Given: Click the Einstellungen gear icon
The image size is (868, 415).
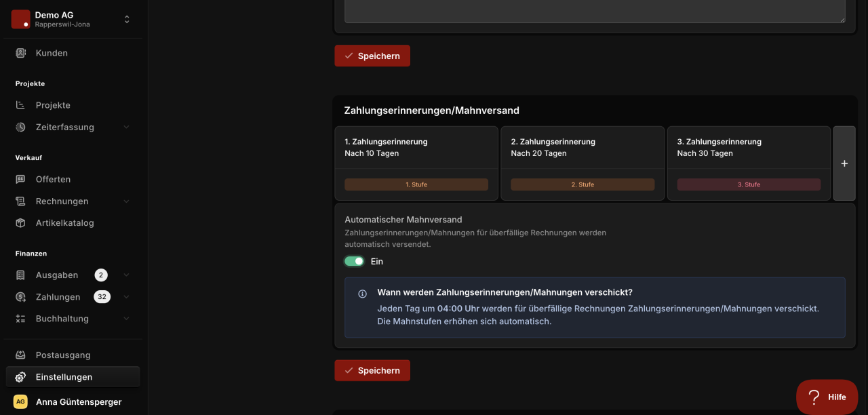Looking at the screenshot, I should coord(21,377).
